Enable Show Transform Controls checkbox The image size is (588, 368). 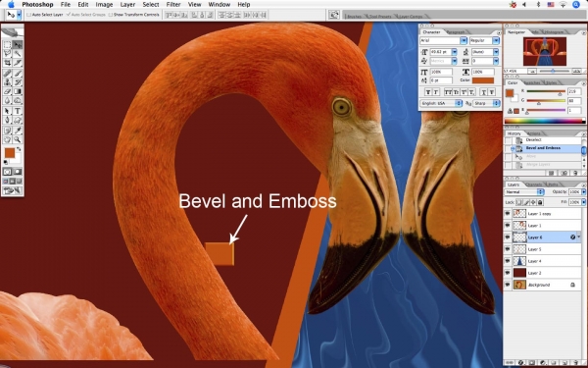pyautogui.click(x=110, y=15)
